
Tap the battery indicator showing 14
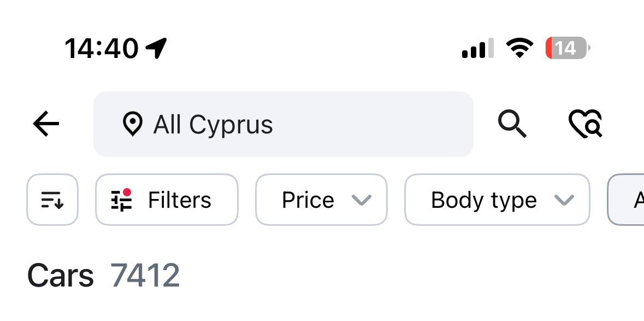click(x=568, y=48)
